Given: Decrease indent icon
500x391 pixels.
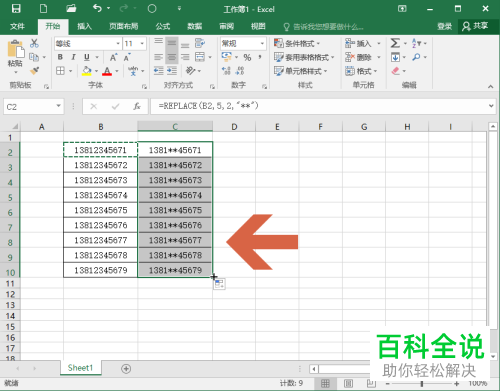Looking at the screenshot, I should pos(159,71).
